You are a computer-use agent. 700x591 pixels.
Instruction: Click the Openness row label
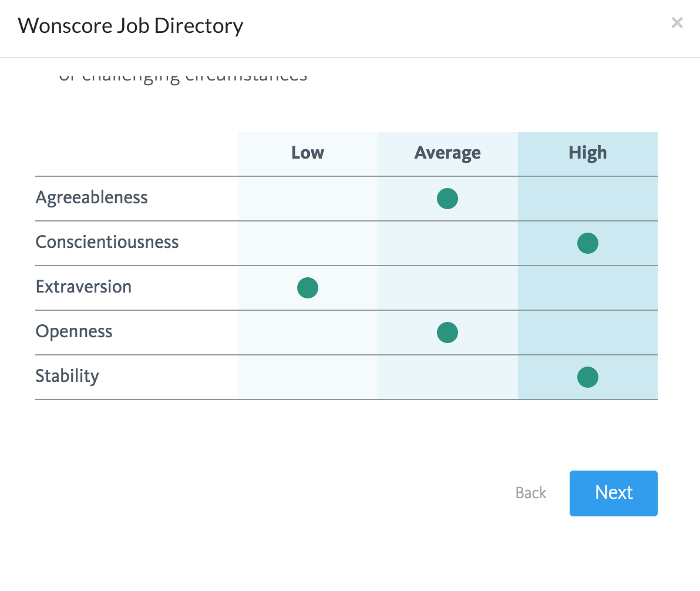74,331
